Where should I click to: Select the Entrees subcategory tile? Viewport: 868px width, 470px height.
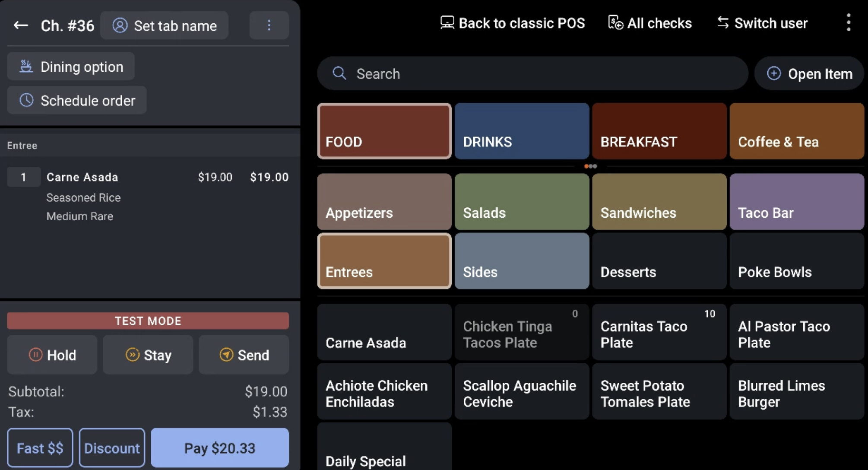click(384, 260)
